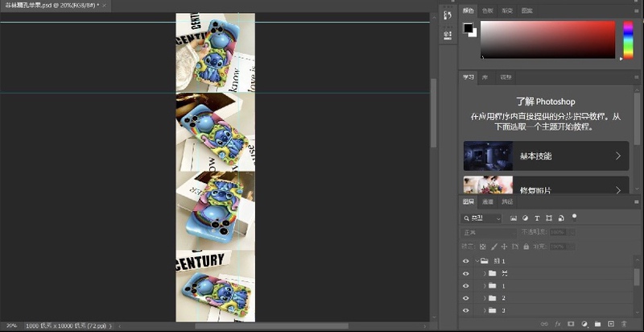Click delete layer trash icon
Viewport: 644px width, 332px height.
coord(624,324)
